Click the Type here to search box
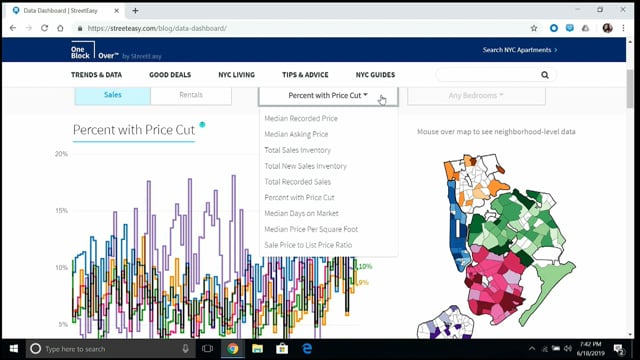The height and width of the screenshot is (360, 640). click(110, 349)
